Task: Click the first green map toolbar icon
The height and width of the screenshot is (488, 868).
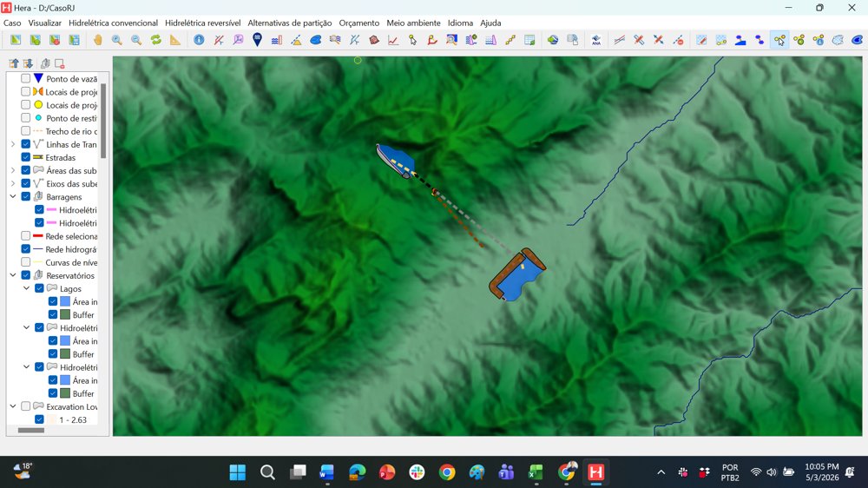Action: point(16,40)
